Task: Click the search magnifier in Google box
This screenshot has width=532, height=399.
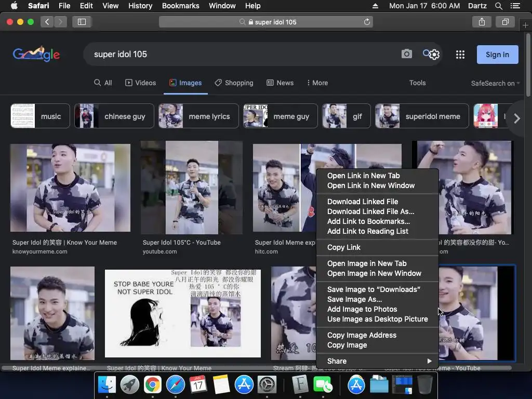Action: (427, 54)
